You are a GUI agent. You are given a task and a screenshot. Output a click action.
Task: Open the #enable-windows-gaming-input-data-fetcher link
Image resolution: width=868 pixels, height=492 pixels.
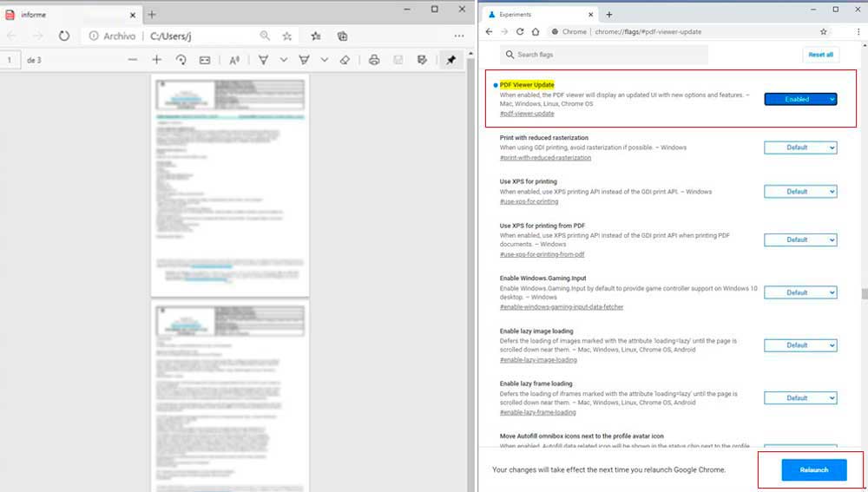point(562,307)
